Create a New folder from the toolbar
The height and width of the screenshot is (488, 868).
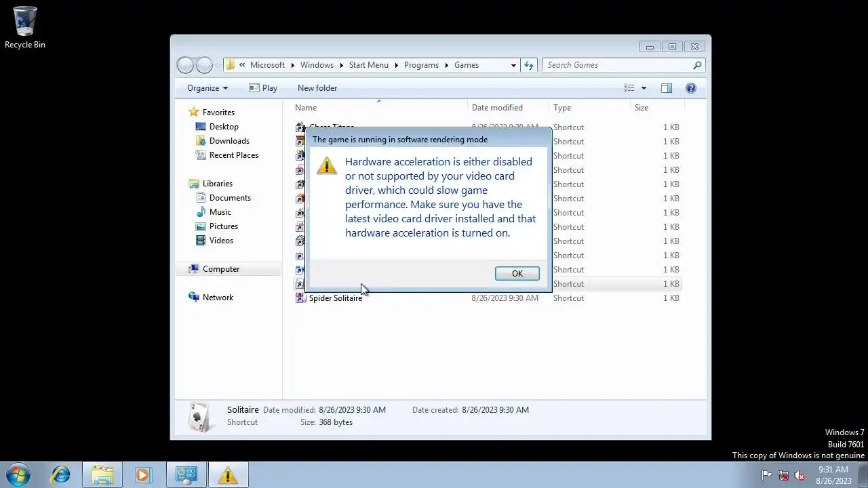point(317,88)
